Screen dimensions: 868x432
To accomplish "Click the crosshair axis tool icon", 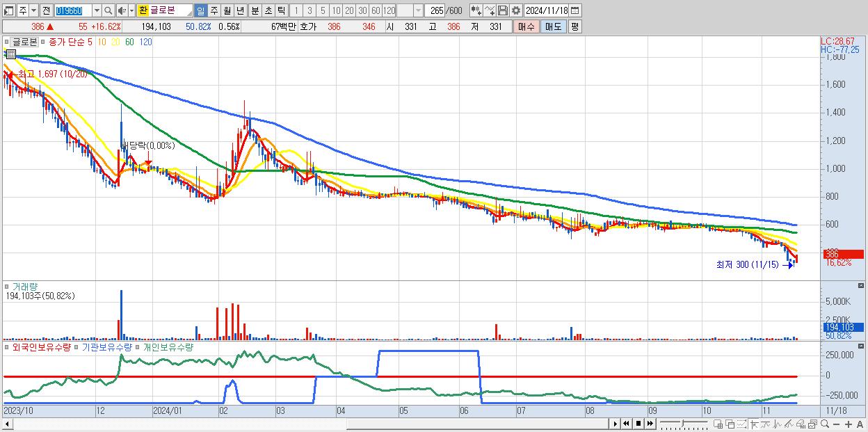I will (x=754, y=424).
